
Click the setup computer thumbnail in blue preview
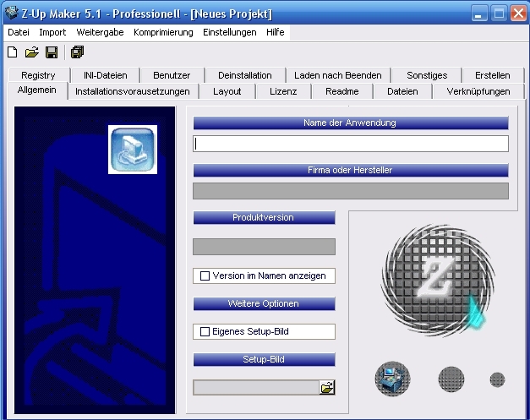133,149
